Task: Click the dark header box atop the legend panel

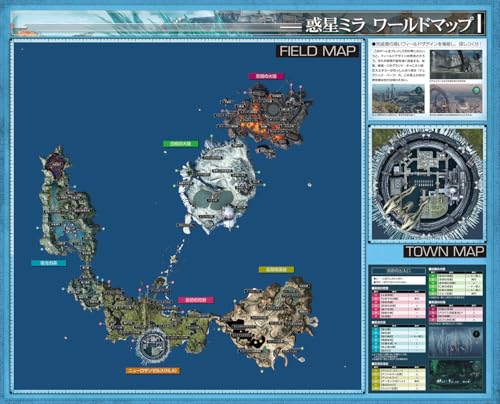Action: (399, 270)
